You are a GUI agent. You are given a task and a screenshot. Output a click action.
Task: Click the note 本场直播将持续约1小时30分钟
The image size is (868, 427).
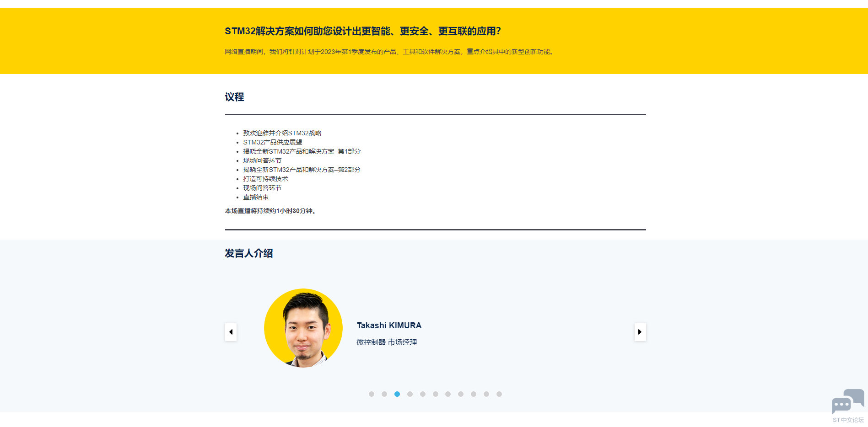[270, 211]
